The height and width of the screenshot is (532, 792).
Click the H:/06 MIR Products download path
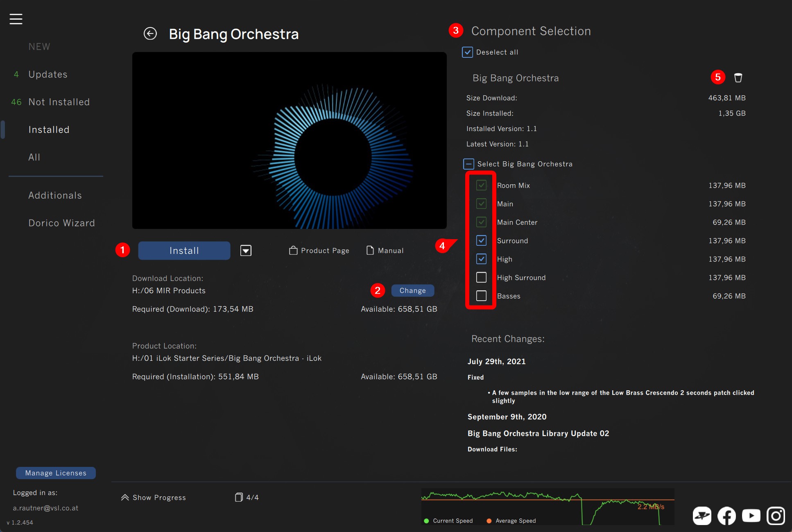[x=169, y=290]
